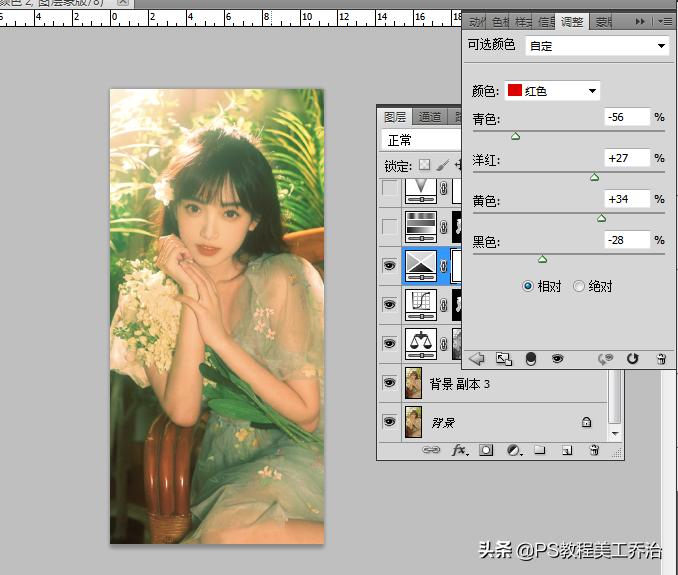Hide the 背景 副本 3 layer
The image size is (678, 575).
[x=389, y=383]
